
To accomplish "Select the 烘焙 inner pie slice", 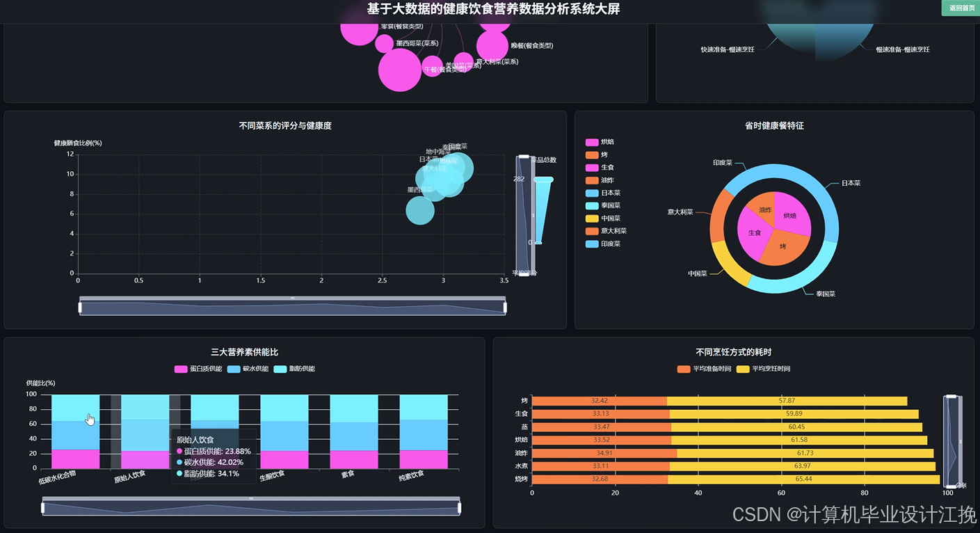I will (x=792, y=213).
